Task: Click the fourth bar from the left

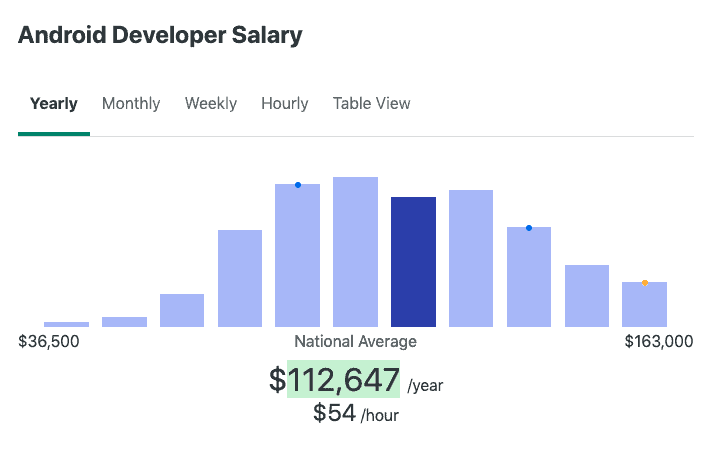Action: click(240, 278)
